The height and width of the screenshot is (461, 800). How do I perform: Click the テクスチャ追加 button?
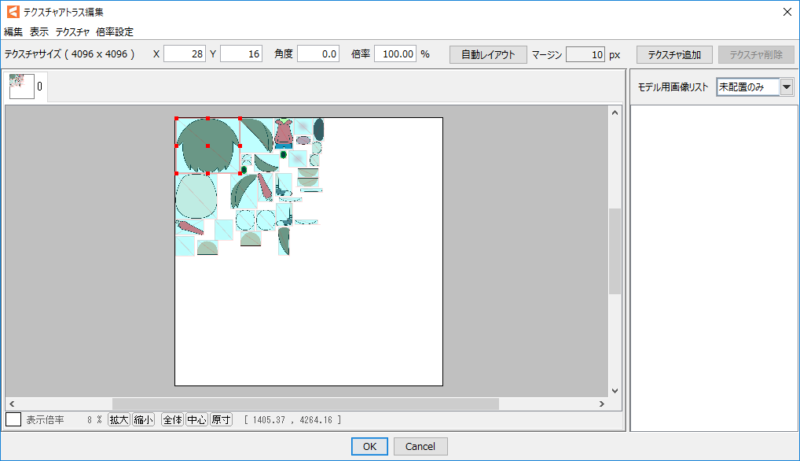[x=674, y=55]
